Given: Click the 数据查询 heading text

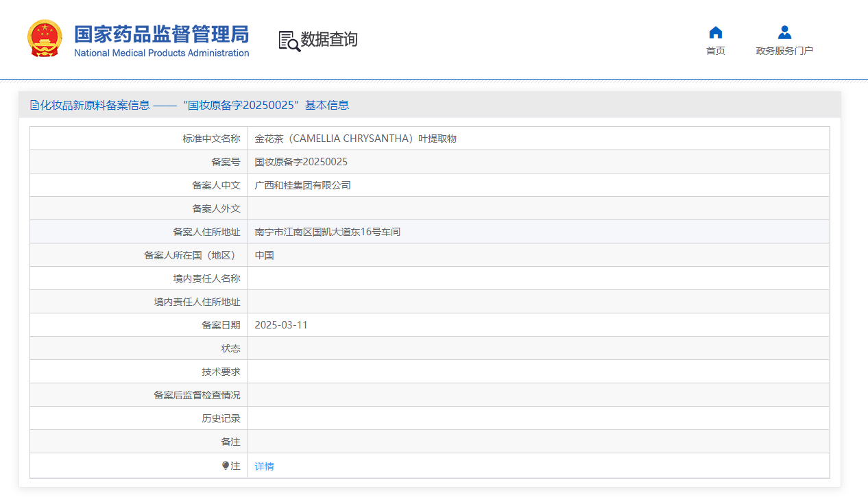Looking at the screenshot, I should pos(329,40).
